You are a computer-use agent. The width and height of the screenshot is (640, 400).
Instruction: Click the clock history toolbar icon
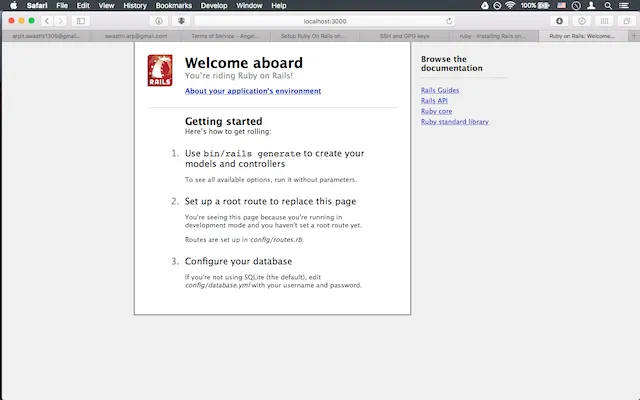click(582, 21)
